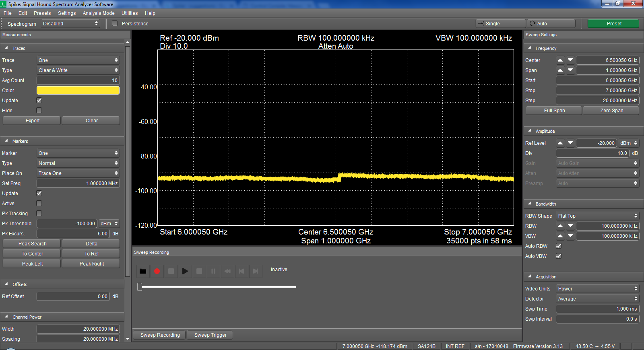Image resolution: width=644 pixels, height=350 pixels.
Task: Collapse the Traces section triangle
Action: pos(6,48)
